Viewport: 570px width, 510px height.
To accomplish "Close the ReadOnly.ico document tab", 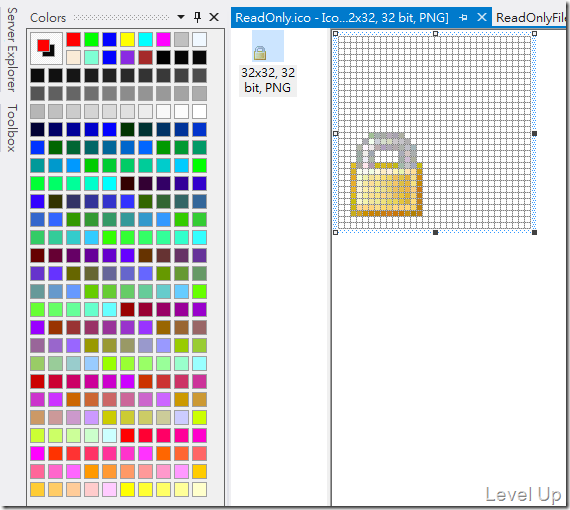I will coord(482,17).
